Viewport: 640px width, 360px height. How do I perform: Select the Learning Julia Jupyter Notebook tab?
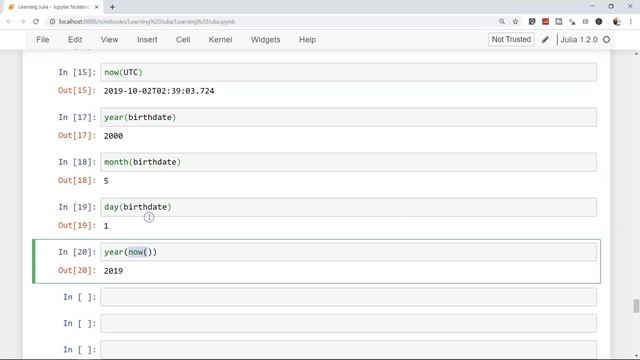pos(53,7)
